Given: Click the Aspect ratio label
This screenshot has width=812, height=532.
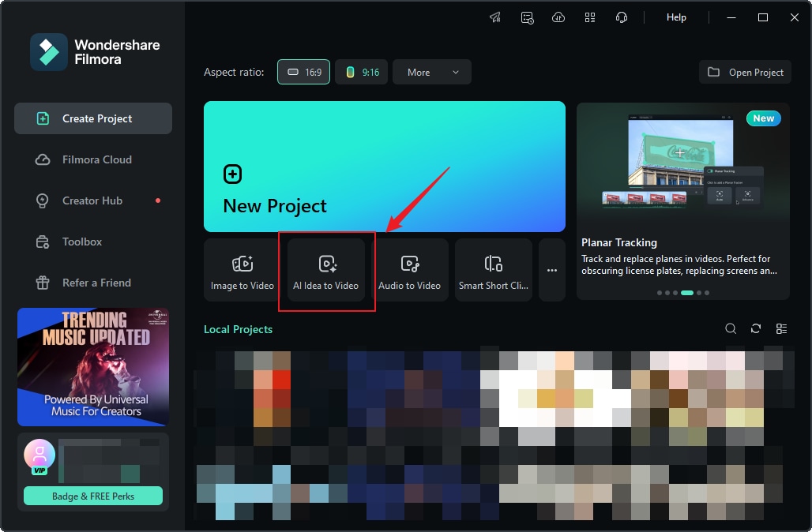Looking at the screenshot, I should pyautogui.click(x=234, y=72).
